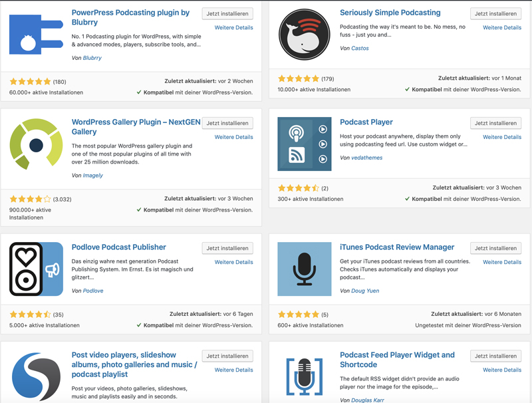Click the iTunes Podcast Review Manager microphone icon
This screenshot has width=532, height=403.
(305, 269)
